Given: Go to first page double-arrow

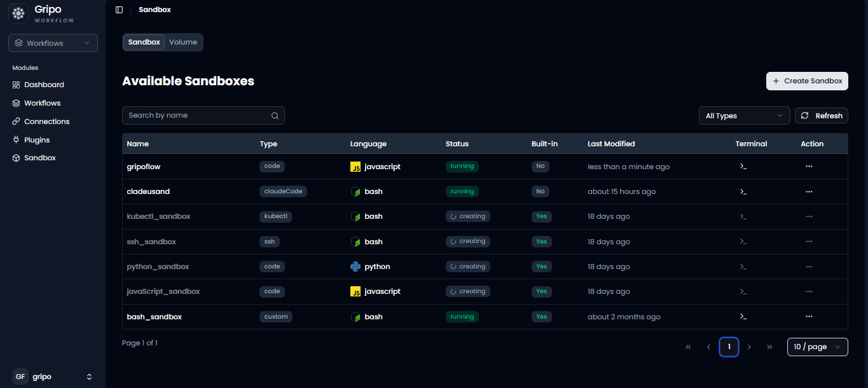Looking at the screenshot, I should click(688, 347).
